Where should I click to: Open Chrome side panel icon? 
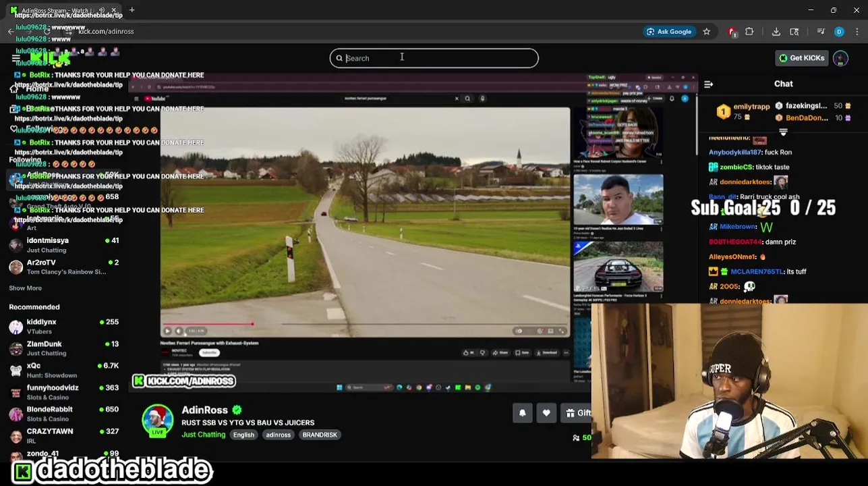click(794, 31)
